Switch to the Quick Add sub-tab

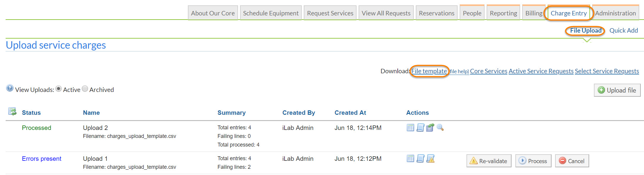pos(623,31)
